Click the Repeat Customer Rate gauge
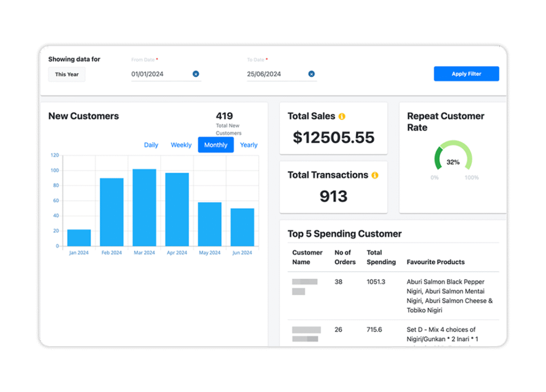This screenshot has width=546, height=392. coord(453,158)
